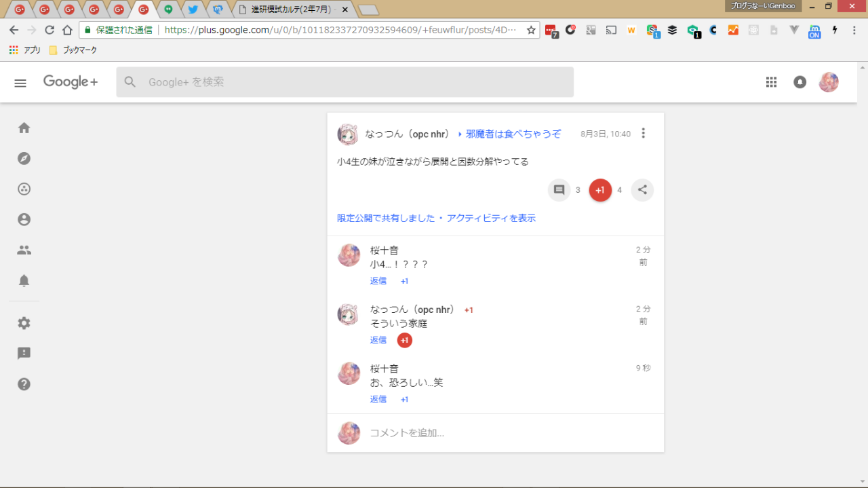Open the post's three-dot options menu
Screen dimensions: 868x488
[644, 134]
